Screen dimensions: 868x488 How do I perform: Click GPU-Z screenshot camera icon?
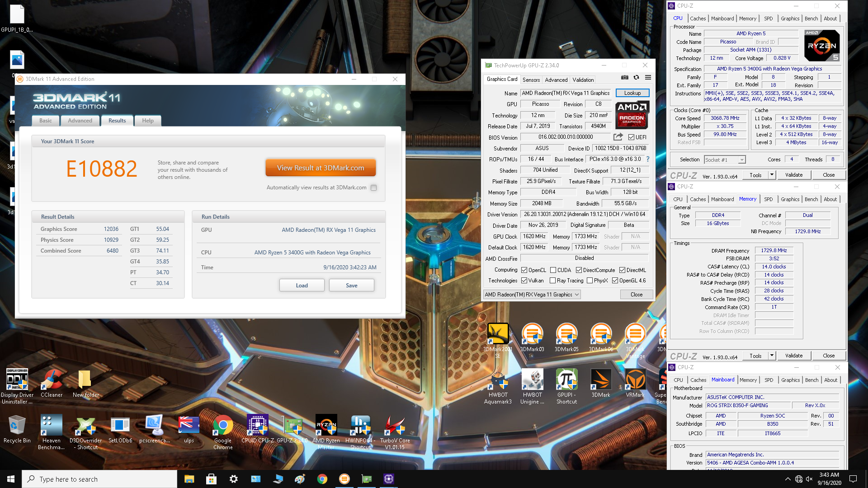click(624, 78)
